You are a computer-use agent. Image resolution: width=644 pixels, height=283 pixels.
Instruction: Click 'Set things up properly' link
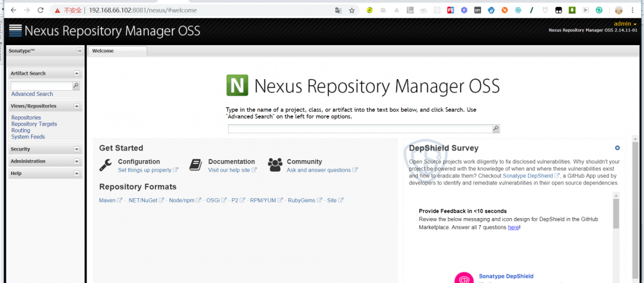click(148, 170)
